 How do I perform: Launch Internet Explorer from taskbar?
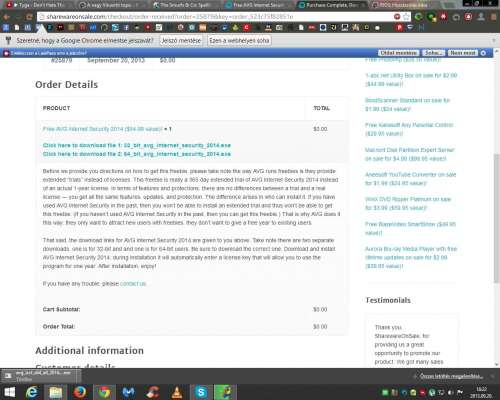click(32, 392)
